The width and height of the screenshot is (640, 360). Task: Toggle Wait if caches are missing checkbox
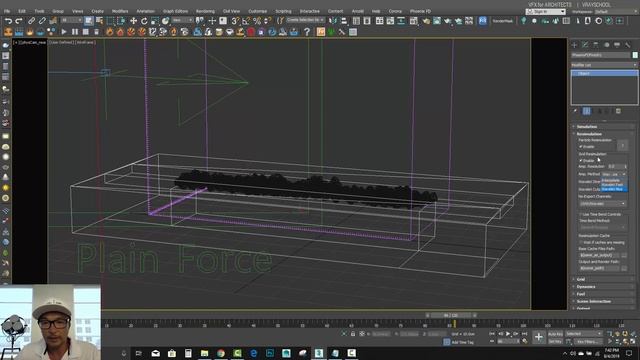tap(581, 242)
